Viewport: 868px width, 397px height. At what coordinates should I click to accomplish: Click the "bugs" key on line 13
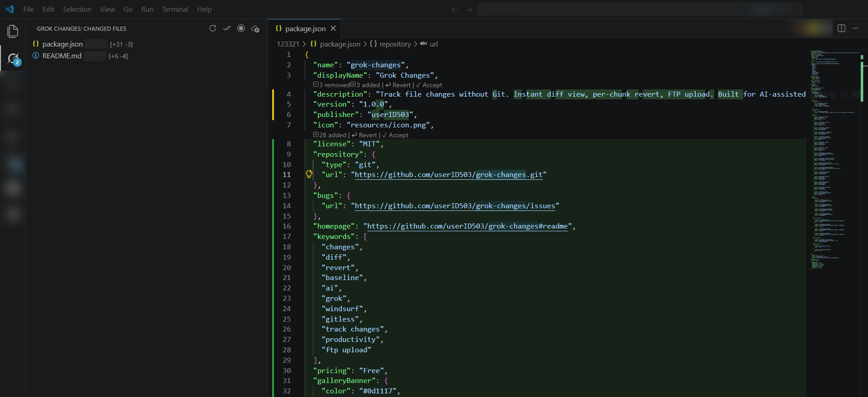coord(325,196)
